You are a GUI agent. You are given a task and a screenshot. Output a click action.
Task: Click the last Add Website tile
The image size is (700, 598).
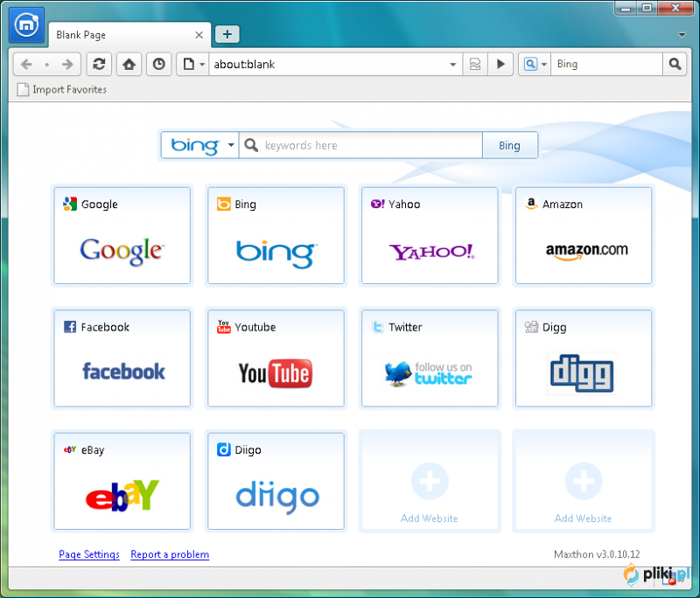[x=584, y=481]
